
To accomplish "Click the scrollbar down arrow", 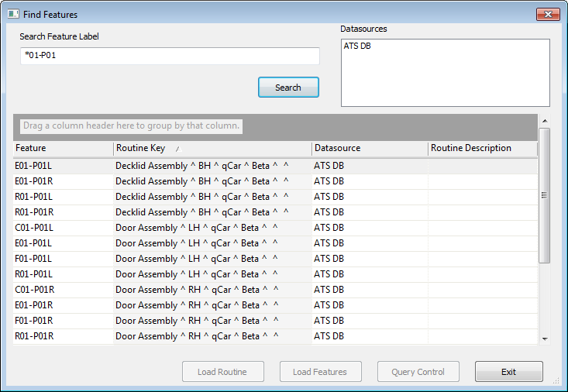I will click(544, 339).
